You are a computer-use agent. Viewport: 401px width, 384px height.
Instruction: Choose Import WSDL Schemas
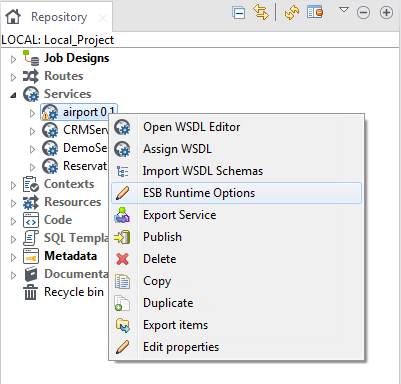tap(237, 171)
